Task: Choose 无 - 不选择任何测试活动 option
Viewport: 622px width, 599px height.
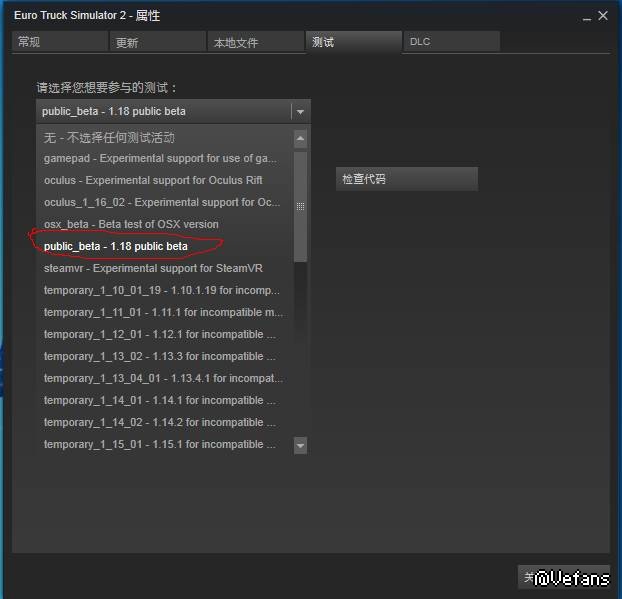Action: tap(165, 138)
